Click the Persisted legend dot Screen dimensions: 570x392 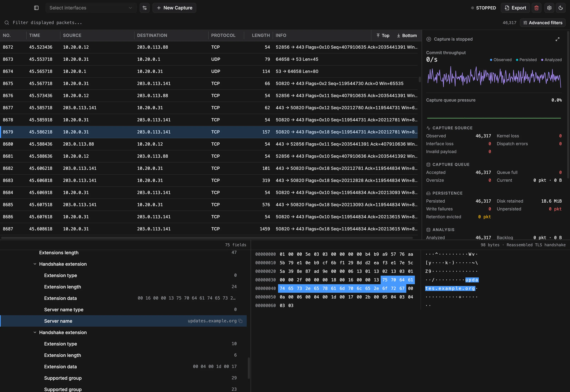517,60
